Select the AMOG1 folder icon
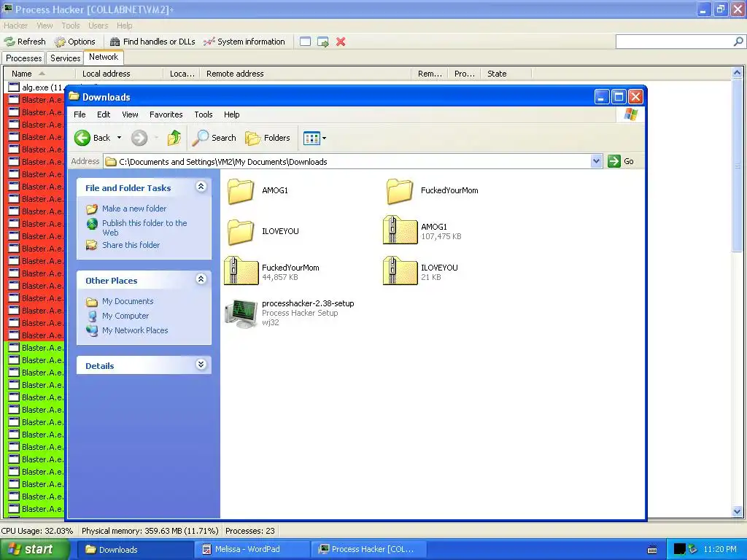747x560 pixels. click(241, 191)
